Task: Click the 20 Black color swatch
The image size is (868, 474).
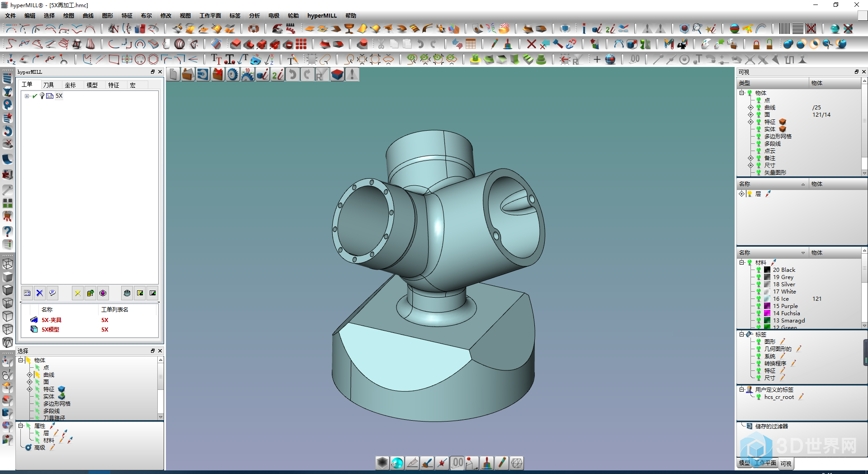Action: (767, 270)
